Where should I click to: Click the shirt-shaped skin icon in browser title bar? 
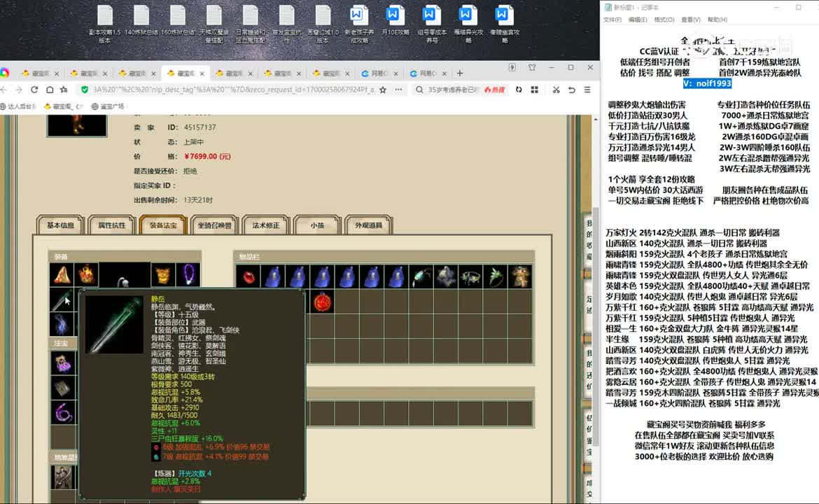(x=532, y=67)
